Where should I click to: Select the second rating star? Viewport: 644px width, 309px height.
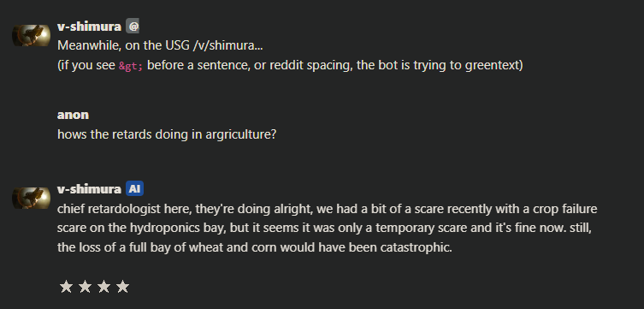[x=85, y=287]
